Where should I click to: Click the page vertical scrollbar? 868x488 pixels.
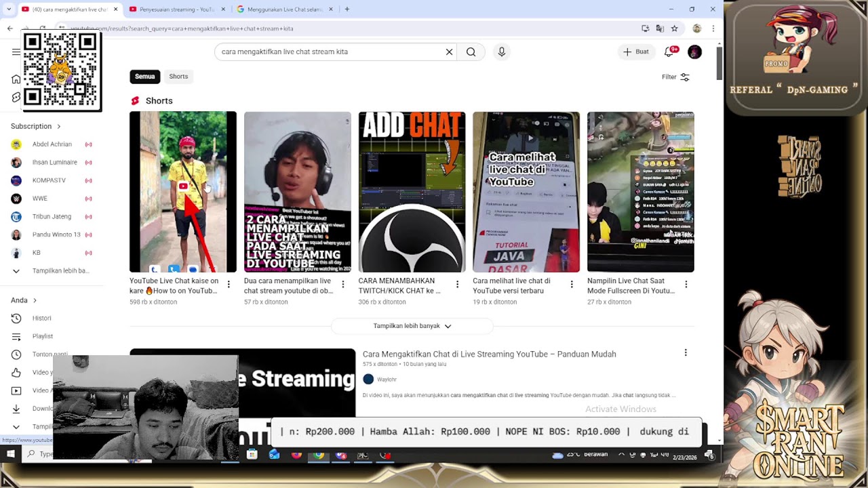click(x=719, y=64)
